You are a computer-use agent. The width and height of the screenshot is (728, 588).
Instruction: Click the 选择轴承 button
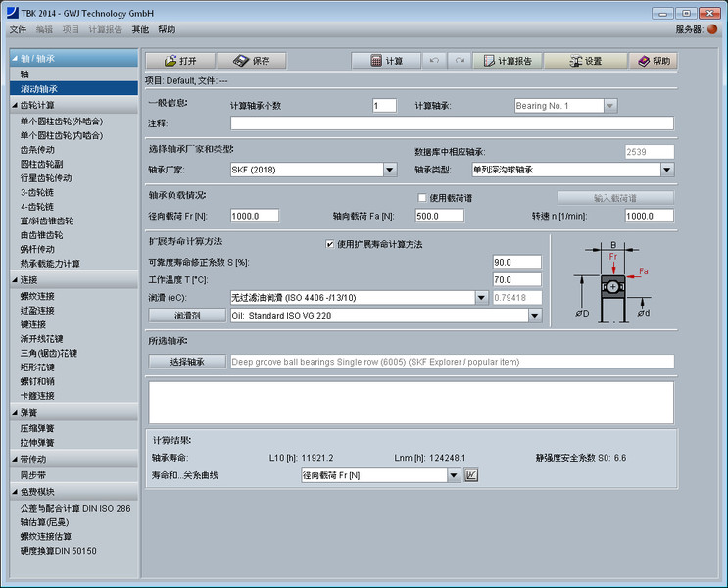[186, 362]
